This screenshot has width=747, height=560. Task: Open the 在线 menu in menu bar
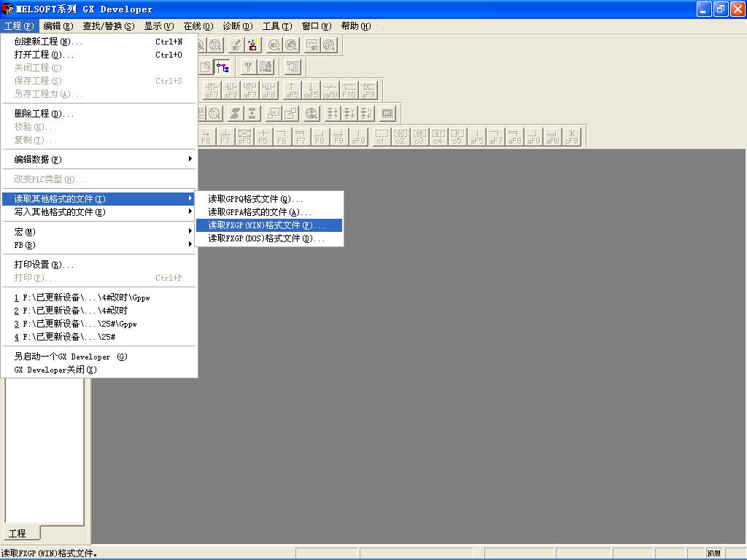[x=198, y=26]
